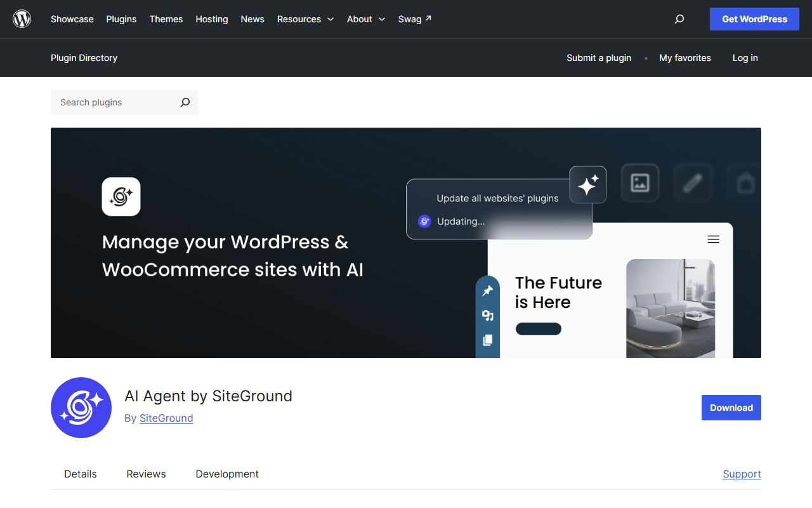Open the Hosting menu item
Screen dimensions: 812x508
tap(212, 19)
